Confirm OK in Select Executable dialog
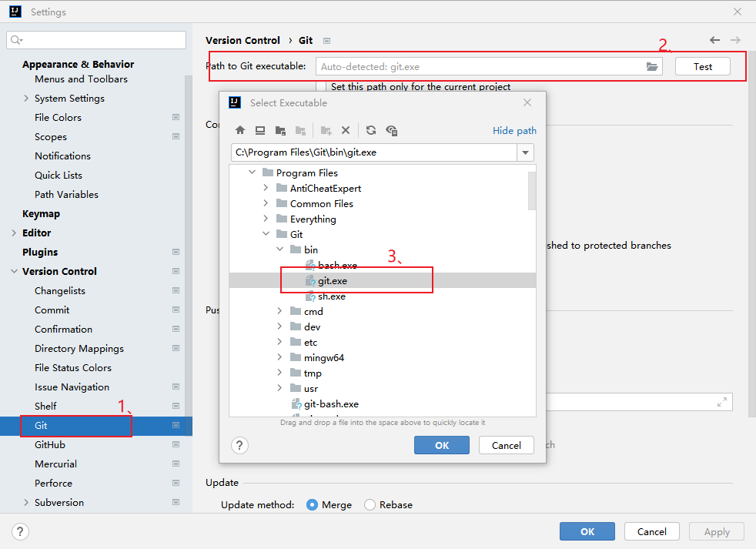Screen dimensions: 756x549 tap(442, 445)
